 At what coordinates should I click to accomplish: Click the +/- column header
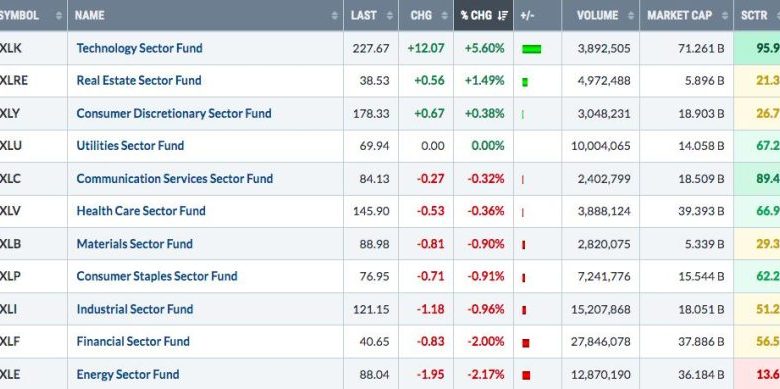pyautogui.click(x=527, y=15)
